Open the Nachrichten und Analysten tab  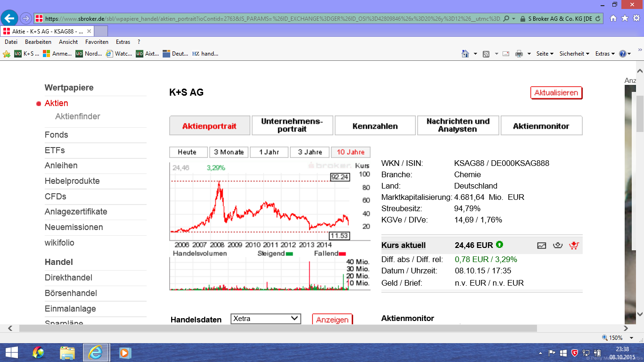pyautogui.click(x=458, y=125)
